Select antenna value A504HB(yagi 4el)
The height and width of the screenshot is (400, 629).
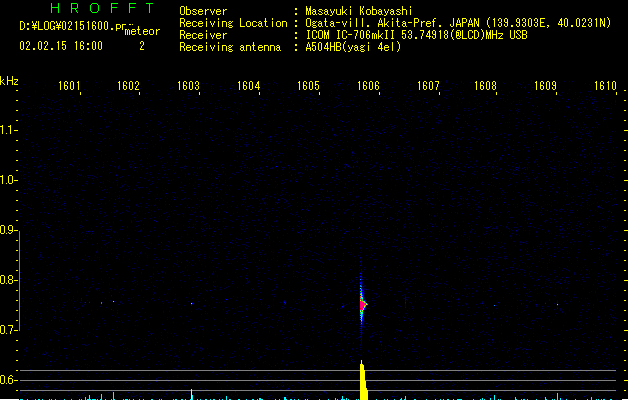click(353, 47)
